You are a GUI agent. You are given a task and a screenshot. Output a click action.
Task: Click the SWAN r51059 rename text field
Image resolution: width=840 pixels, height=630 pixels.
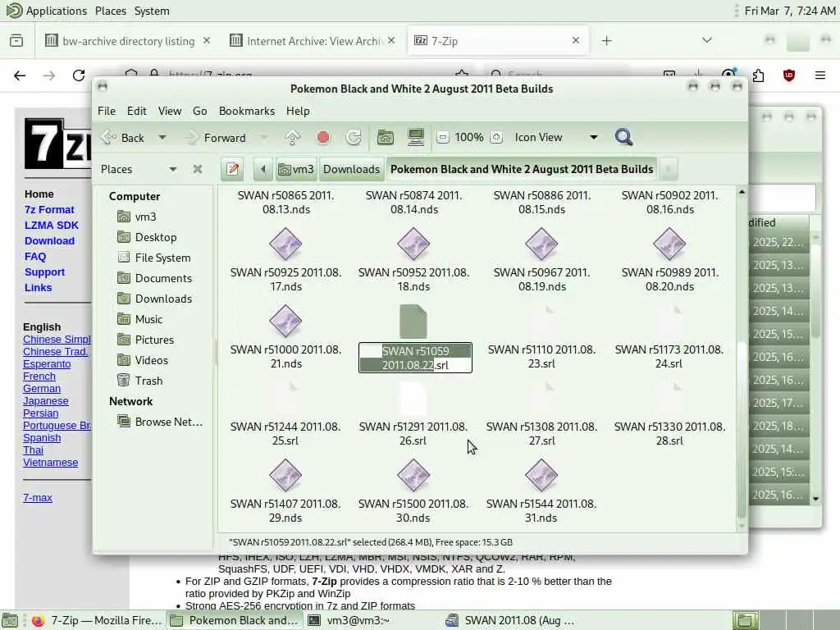point(415,358)
